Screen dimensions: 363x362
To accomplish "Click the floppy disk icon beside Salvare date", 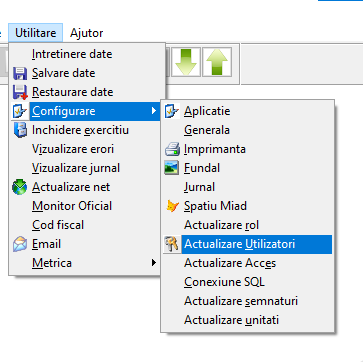I will click(20, 73).
